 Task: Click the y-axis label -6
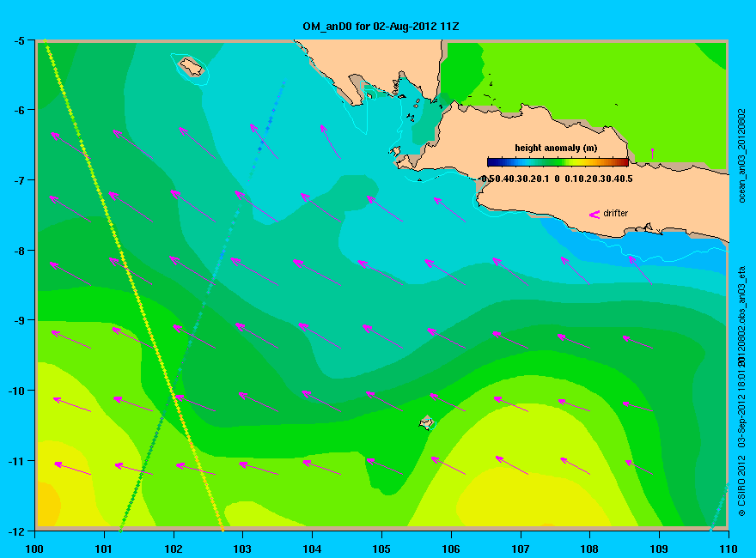click(x=19, y=110)
